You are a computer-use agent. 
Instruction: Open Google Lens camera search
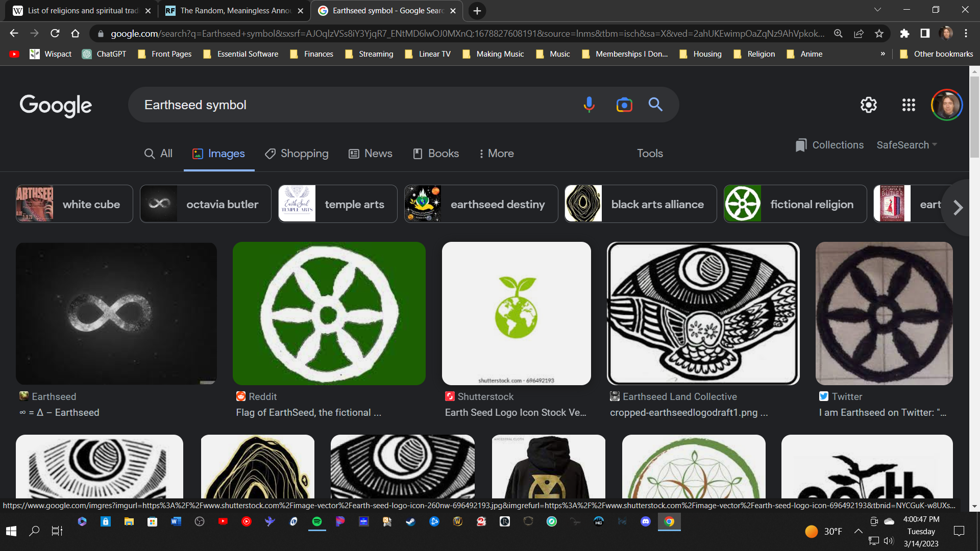coord(624,105)
